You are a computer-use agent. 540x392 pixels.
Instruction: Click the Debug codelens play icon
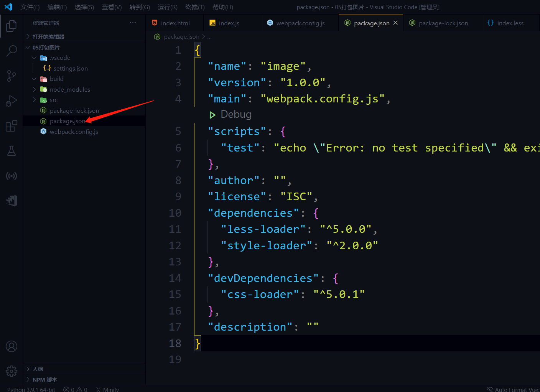tap(212, 115)
